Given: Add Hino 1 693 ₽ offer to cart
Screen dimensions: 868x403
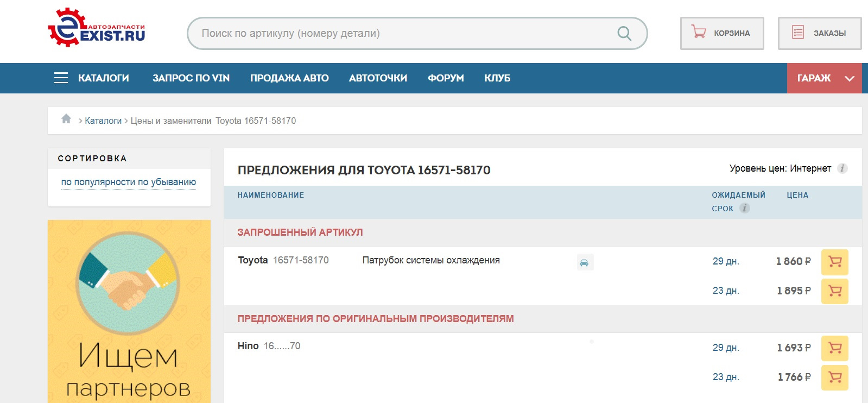Looking at the screenshot, I should (x=835, y=348).
